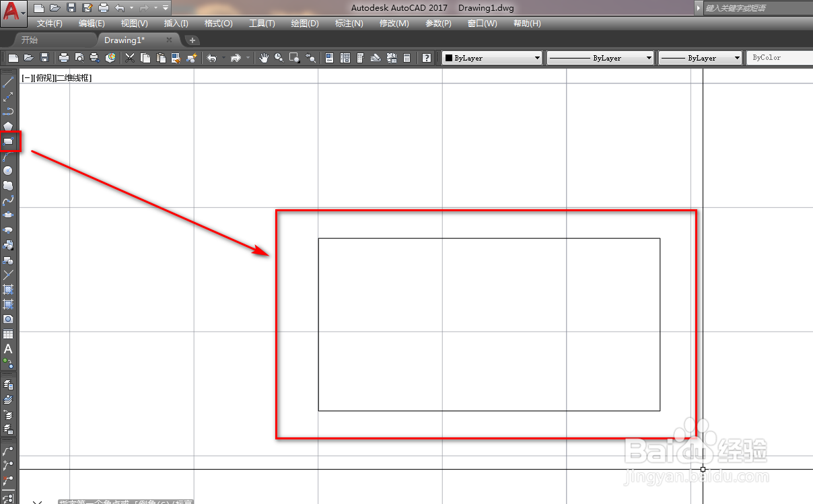This screenshot has width=813, height=504.
Task: Click the Help question mark icon
Action: click(427, 58)
